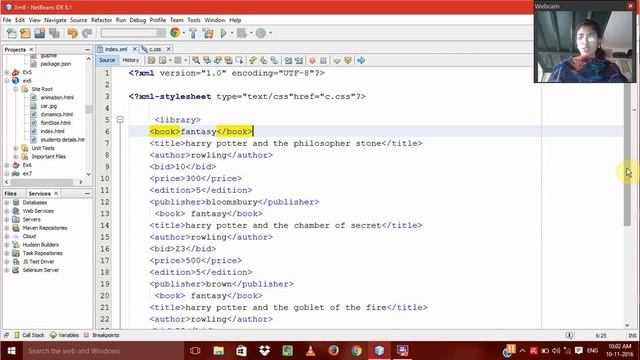Open dropdown arrow next to Debug icon

pyautogui.click(x=251, y=33)
